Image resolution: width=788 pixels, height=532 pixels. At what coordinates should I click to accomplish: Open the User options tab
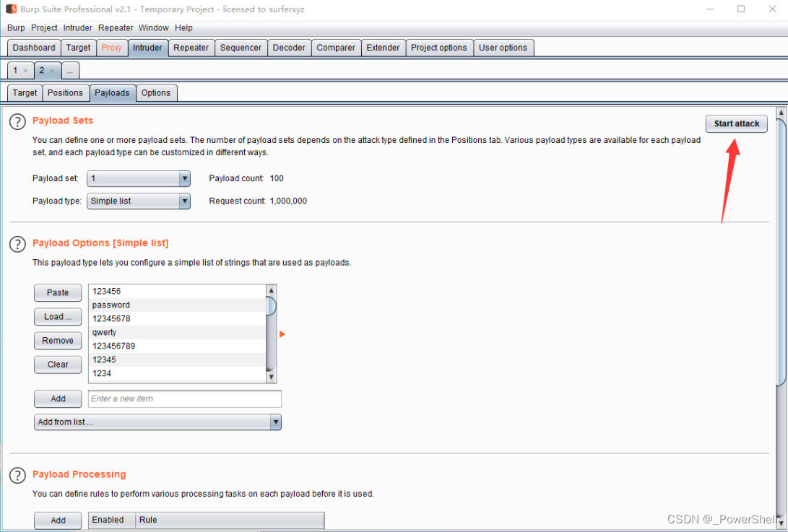pos(503,48)
